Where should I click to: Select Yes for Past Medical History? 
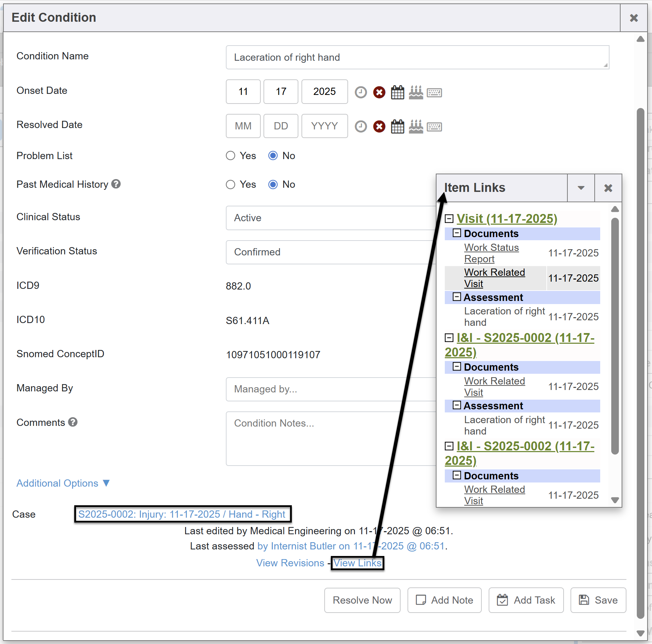tap(230, 185)
